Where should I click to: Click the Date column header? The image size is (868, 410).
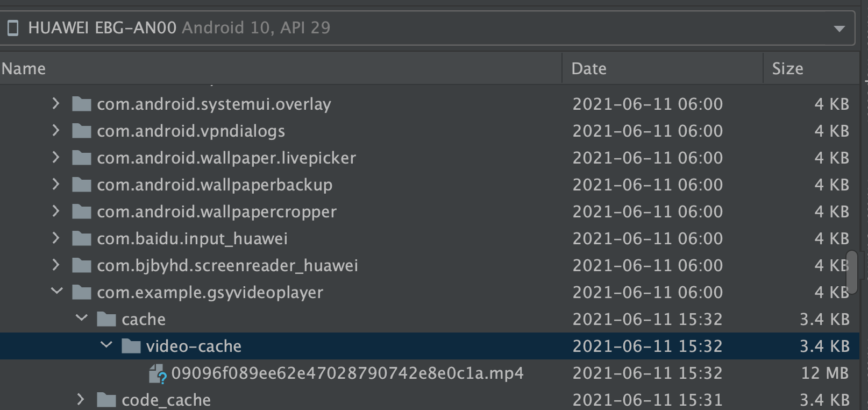[x=588, y=68]
